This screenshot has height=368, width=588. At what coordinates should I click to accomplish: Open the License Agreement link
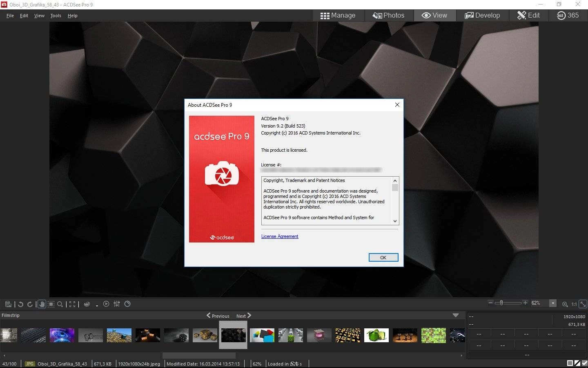click(x=280, y=236)
